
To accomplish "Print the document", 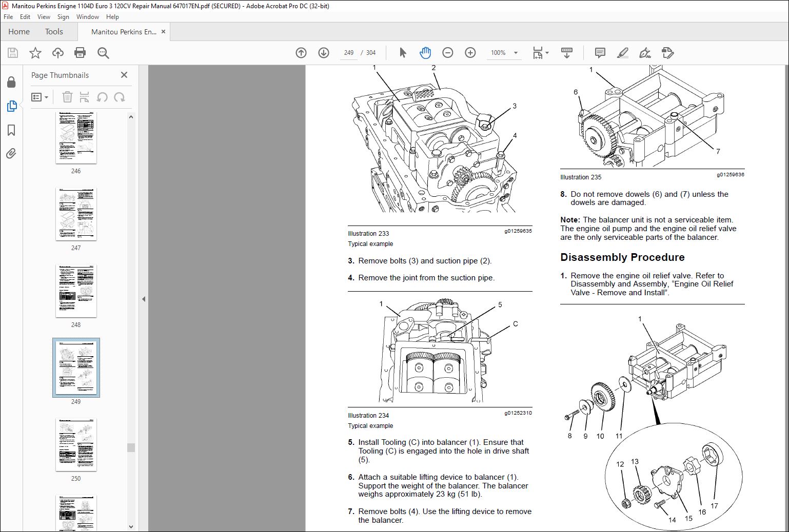I will tap(80, 53).
